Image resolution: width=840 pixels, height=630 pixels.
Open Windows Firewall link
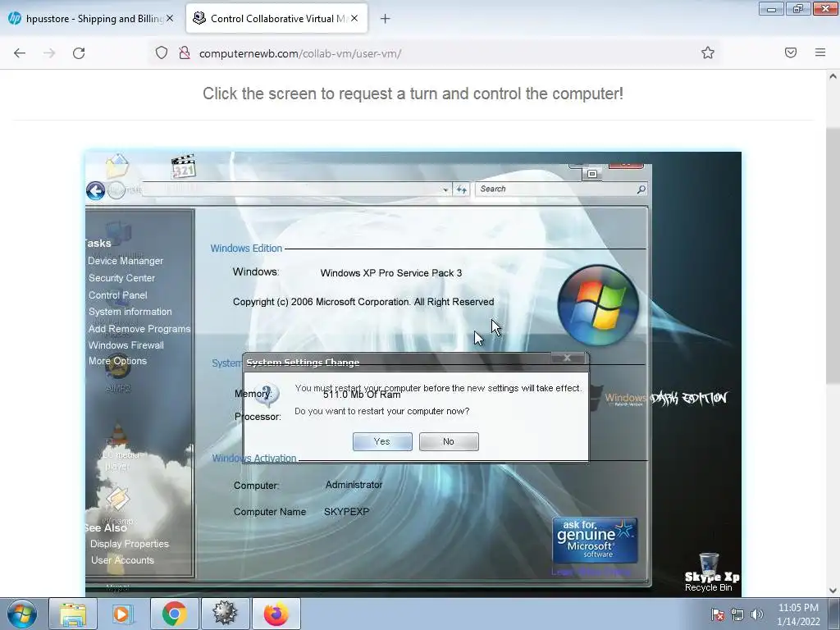tap(126, 345)
